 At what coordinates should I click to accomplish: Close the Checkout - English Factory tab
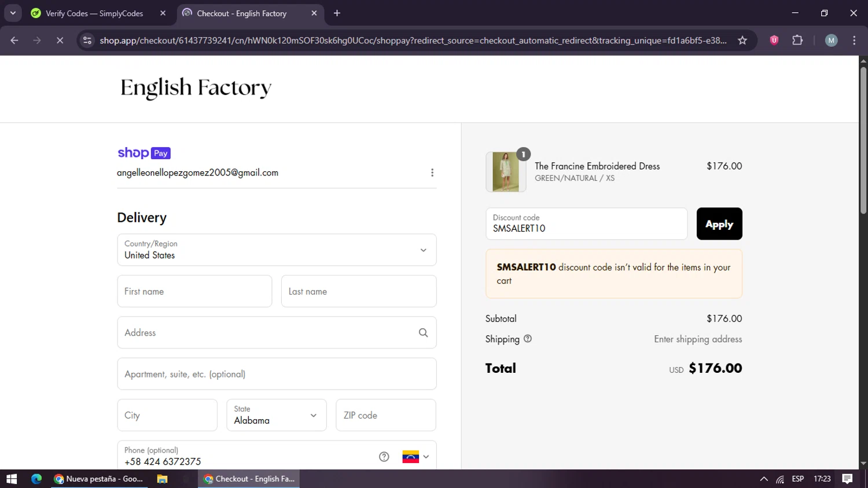314,13
